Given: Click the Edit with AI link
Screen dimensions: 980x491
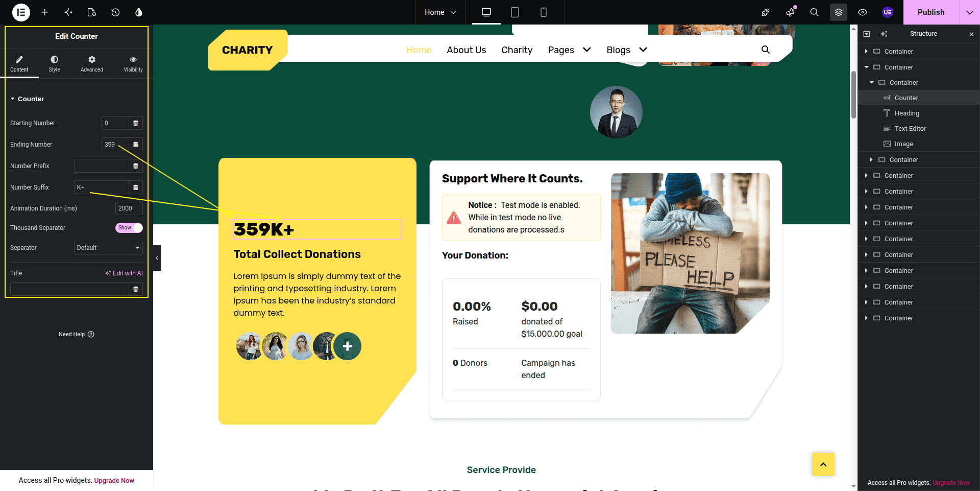Looking at the screenshot, I should coord(124,273).
